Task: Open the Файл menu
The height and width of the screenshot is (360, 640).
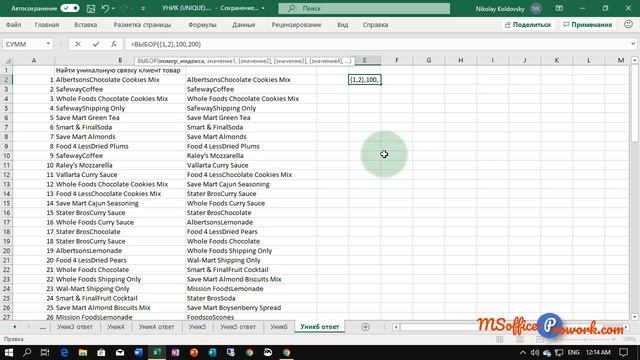Action: 13,25
